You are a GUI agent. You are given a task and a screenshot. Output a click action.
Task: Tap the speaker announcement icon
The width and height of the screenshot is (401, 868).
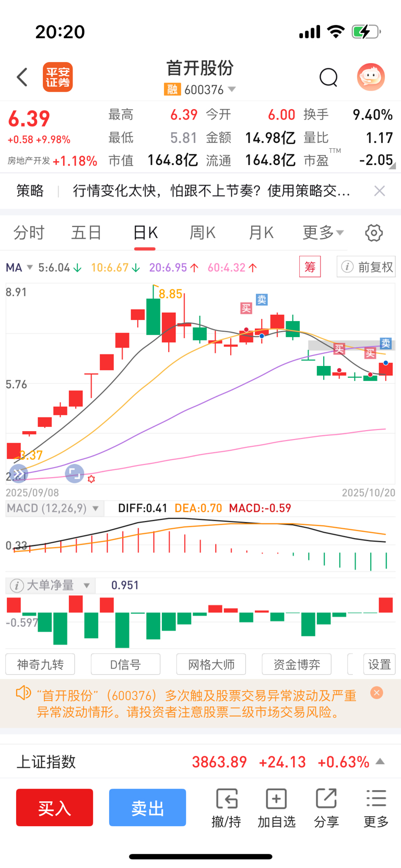pos(23,694)
